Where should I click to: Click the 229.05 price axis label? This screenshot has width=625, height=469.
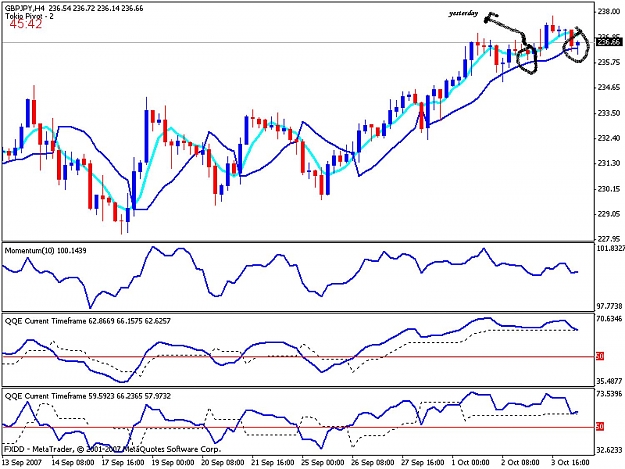pos(609,214)
